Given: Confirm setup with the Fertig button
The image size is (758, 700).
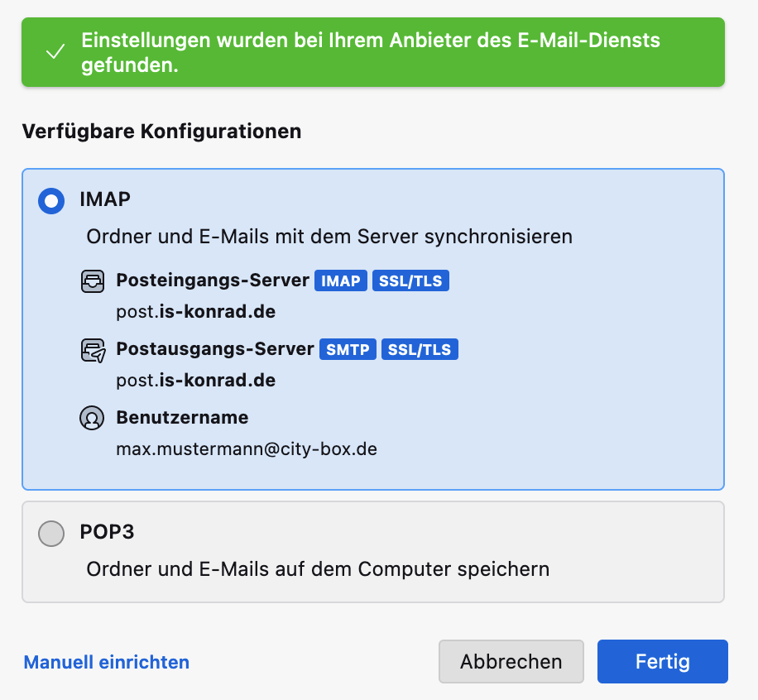Looking at the screenshot, I should [662, 662].
